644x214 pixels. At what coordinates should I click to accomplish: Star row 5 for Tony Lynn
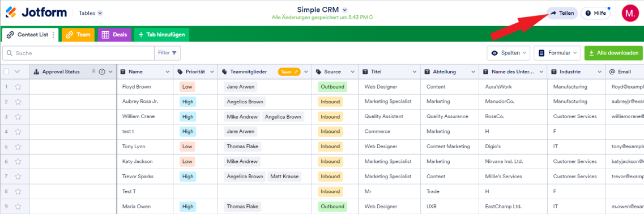(18, 146)
